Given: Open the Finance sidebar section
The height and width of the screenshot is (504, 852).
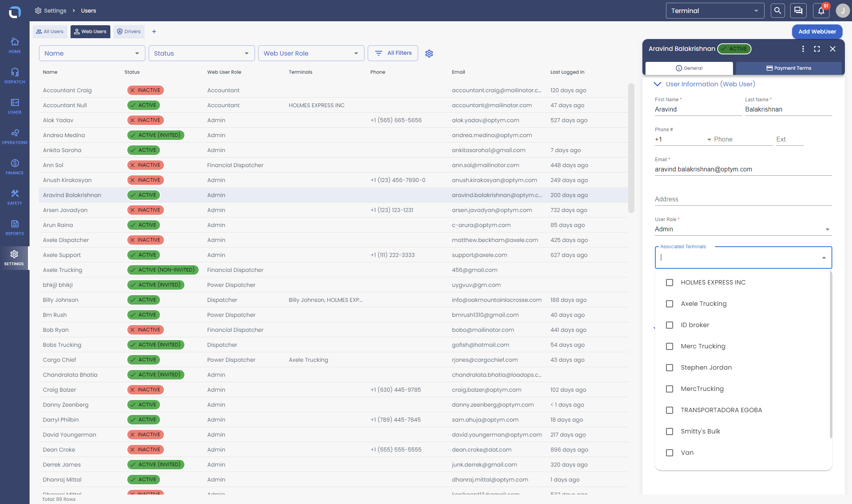Looking at the screenshot, I should click(x=15, y=167).
